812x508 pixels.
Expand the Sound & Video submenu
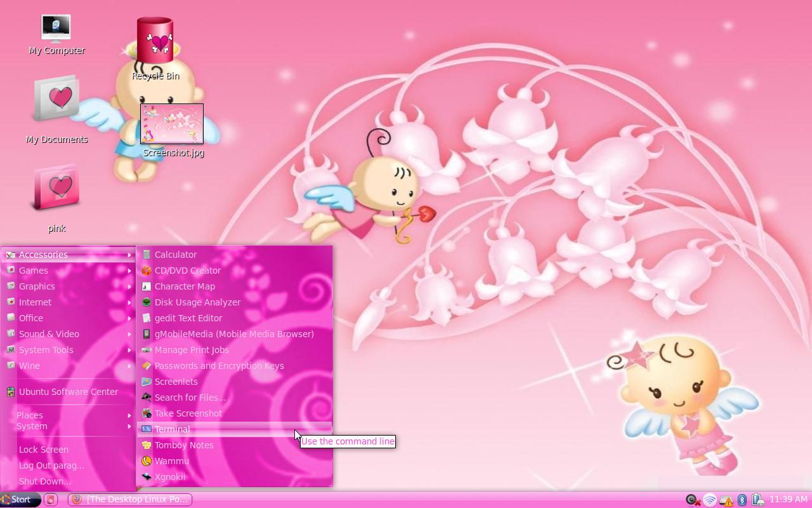[49, 333]
